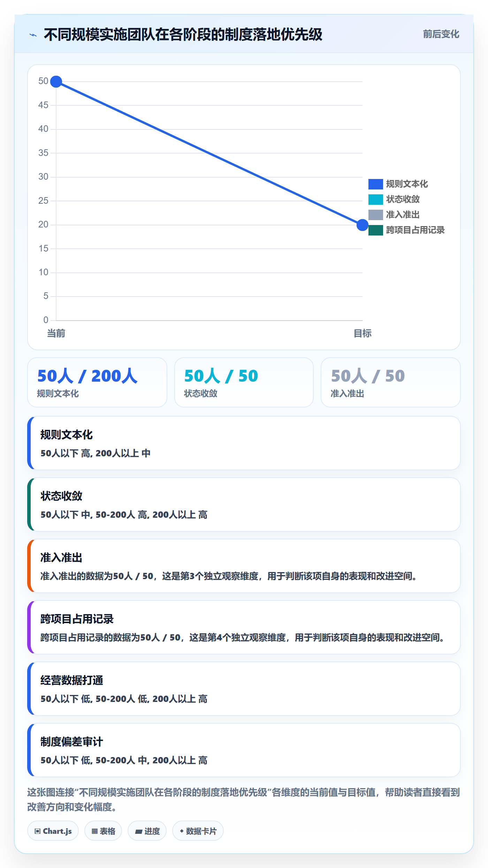The height and width of the screenshot is (868, 488).
Task: Click the 当前 x-axis label
Action: (x=56, y=334)
